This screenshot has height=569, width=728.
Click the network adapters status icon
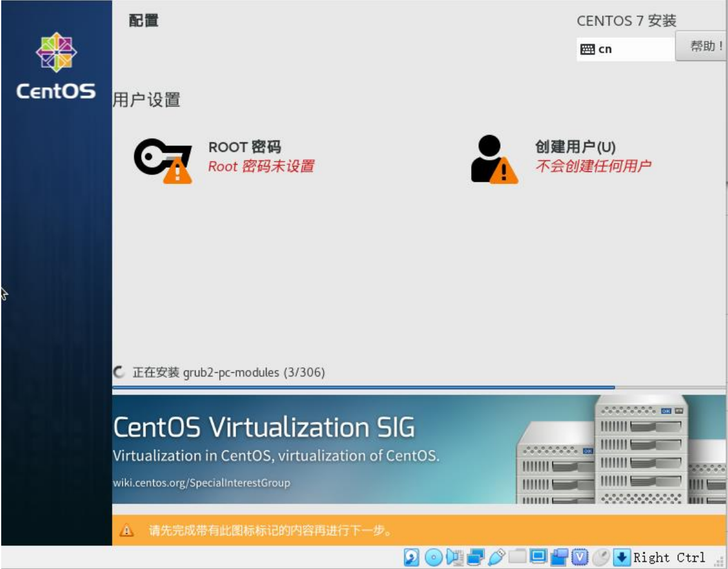click(476, 557)
